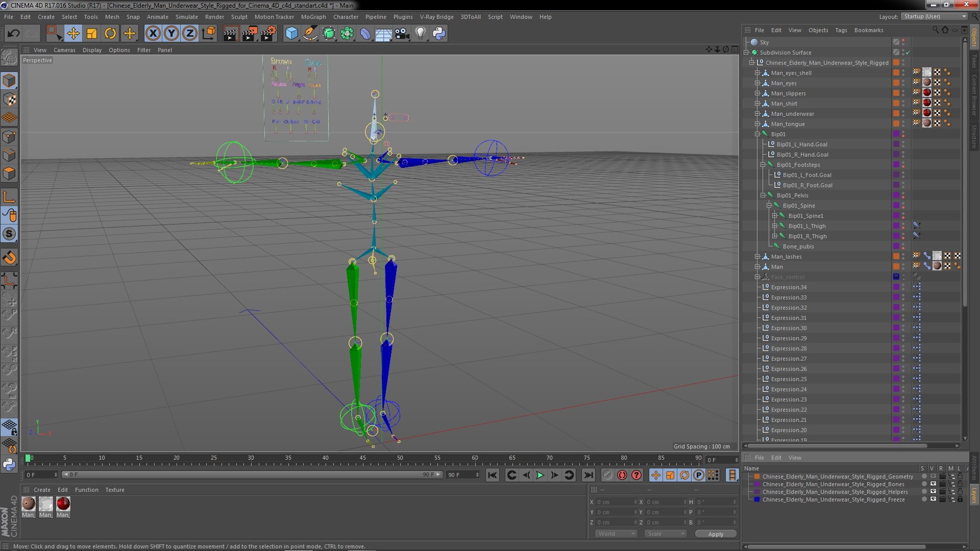This screenshot has height=551, width=980.
Task: Toggle solo on Rigged_Bones layer
Action: [x=924, y=484]
